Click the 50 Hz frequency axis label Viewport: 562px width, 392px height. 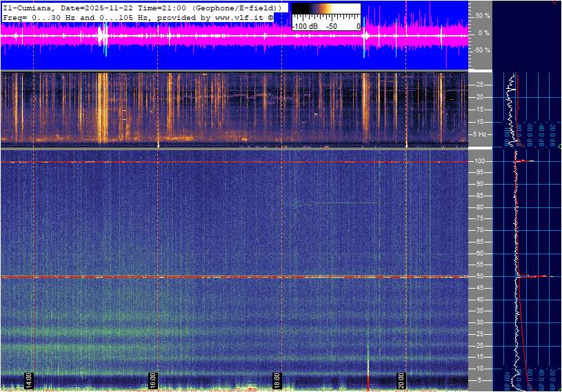[x=479, y=276]
